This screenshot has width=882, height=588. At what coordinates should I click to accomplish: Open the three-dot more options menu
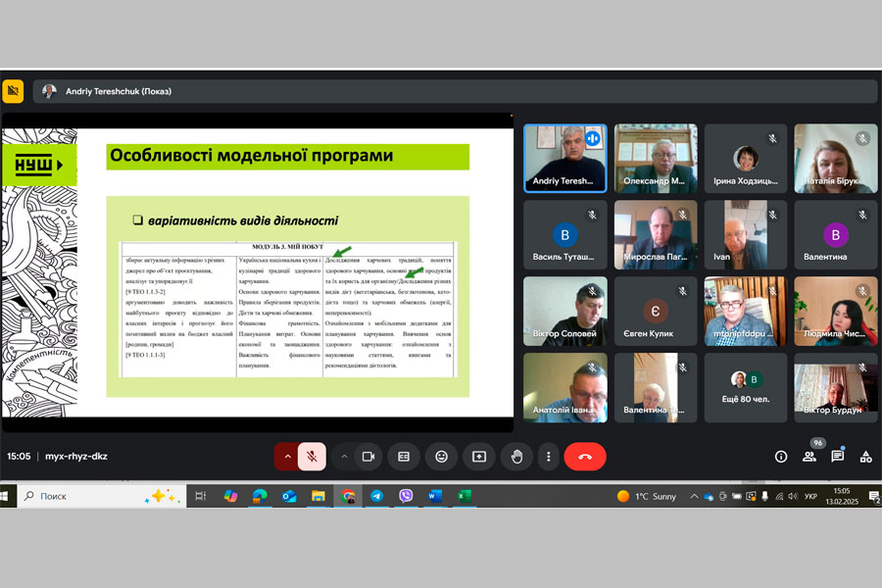coord(549,457)
